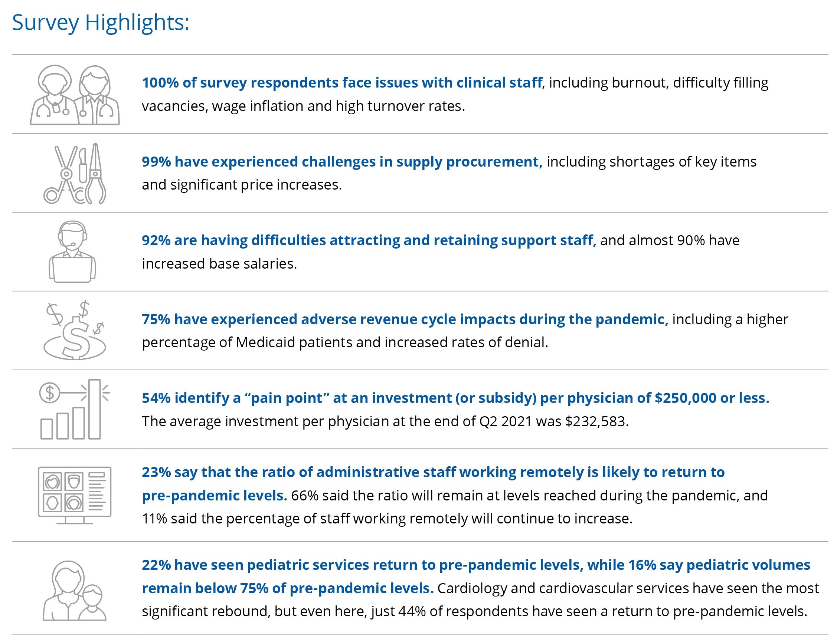Click the surgical scissors and tools icon
The height and width of the screenshot is (644, 837).
pos(75,174)
